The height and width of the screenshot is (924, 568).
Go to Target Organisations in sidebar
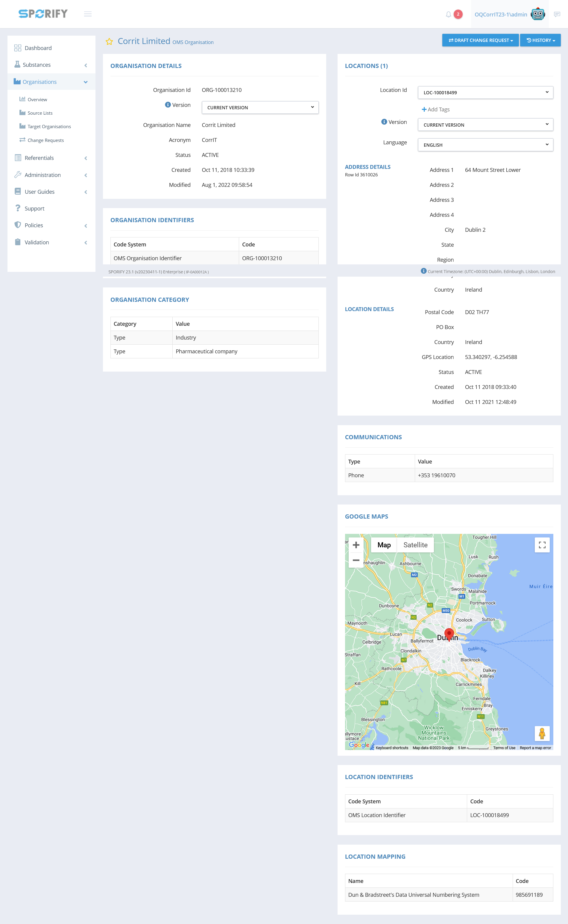(49, 127)
